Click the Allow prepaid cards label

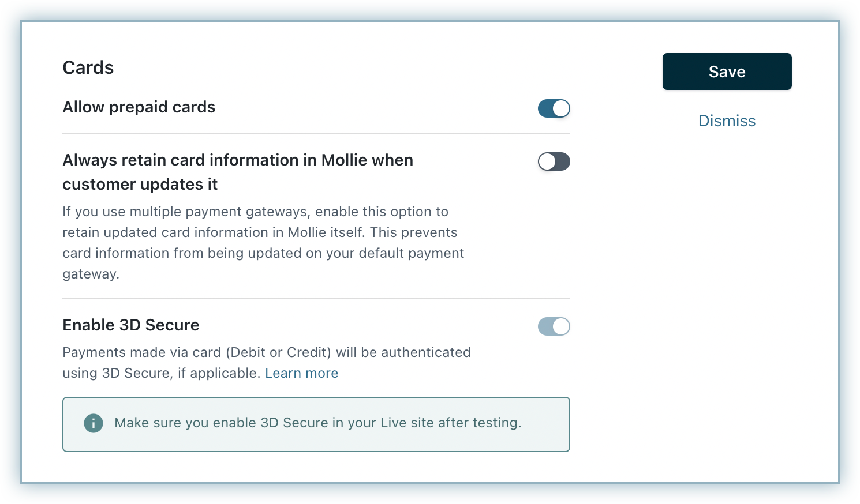pos(139,107)
